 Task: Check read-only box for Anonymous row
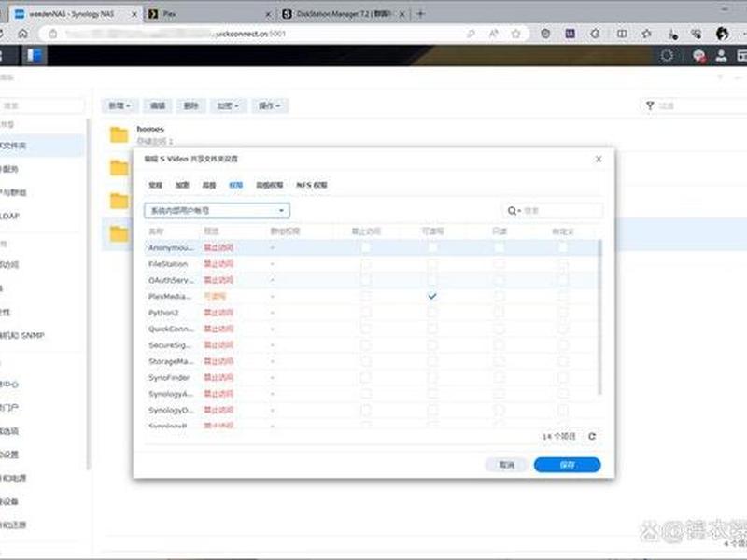click(499, 247)
